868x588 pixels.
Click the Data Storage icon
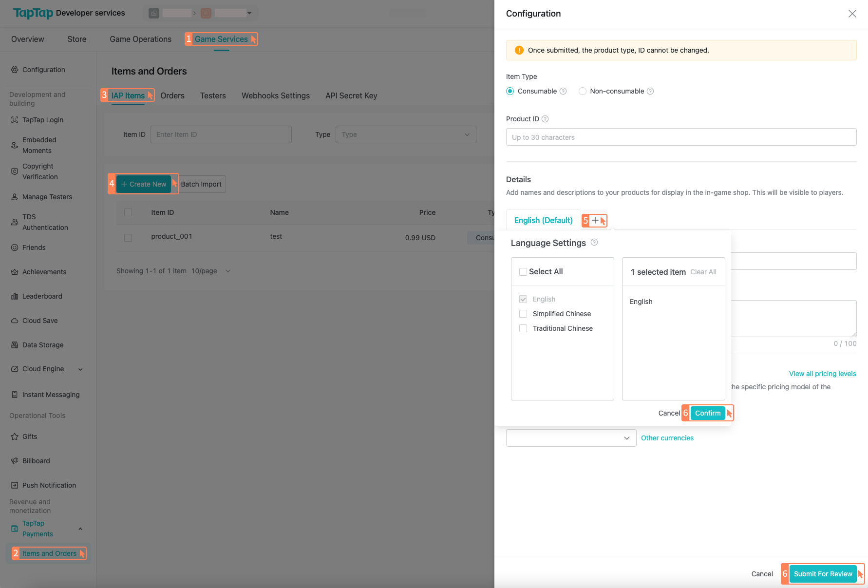point(15,345)
